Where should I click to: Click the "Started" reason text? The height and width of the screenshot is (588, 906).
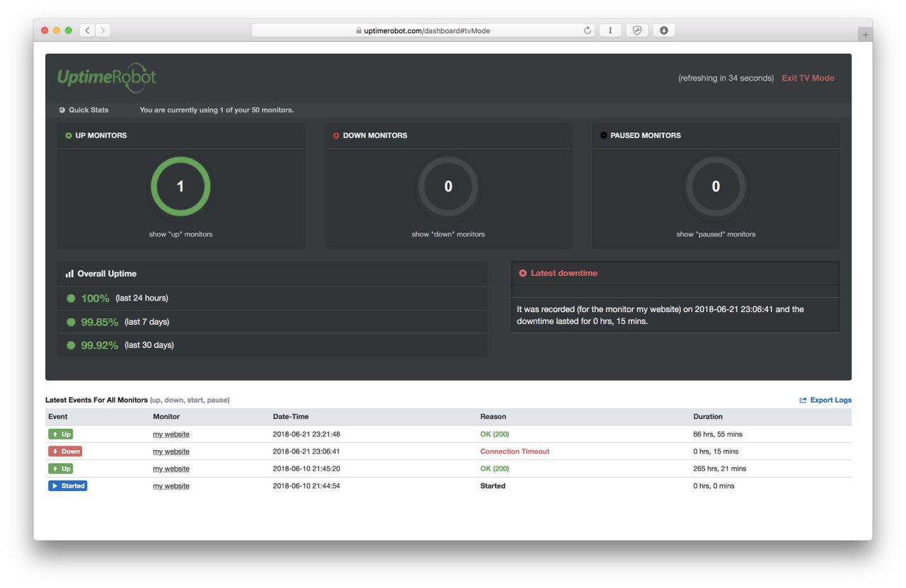pyautogui.click(x=493, y=486)
